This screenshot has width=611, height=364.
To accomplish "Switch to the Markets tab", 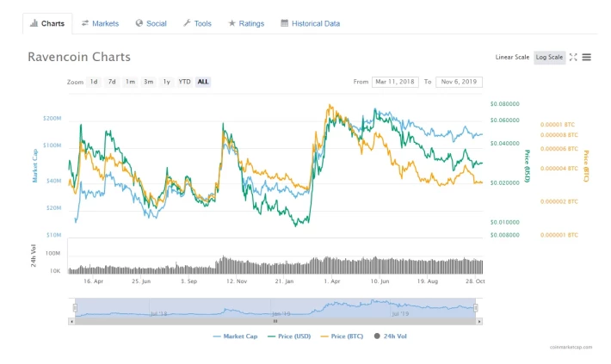I will click(100, 23).
